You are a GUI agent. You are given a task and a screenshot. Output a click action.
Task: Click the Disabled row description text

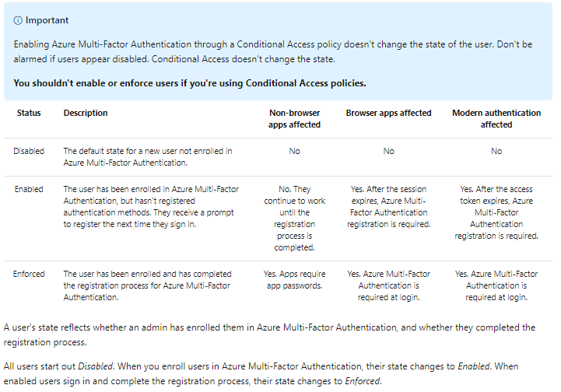147,156
